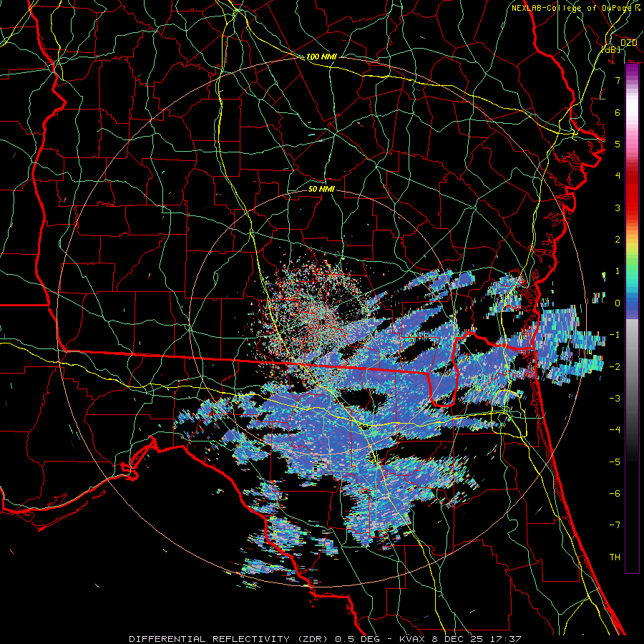Click the "50 NMI" range ring label
Screen dimensions: 644x644
(321, 189)
